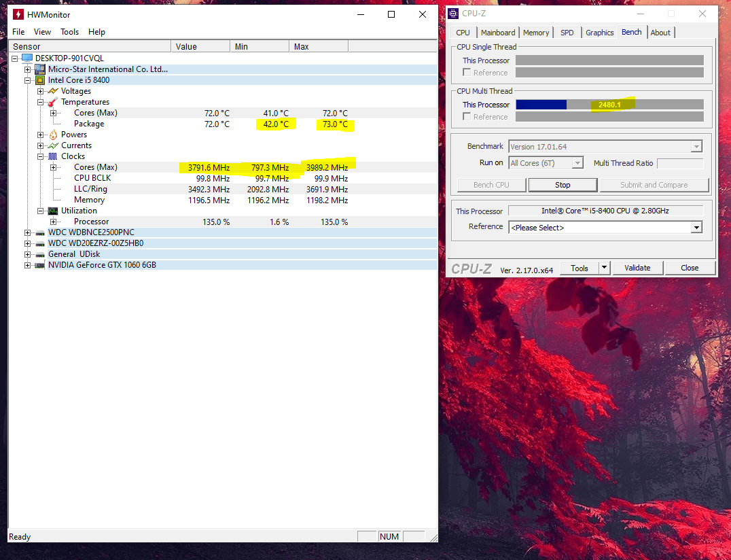Screen dimensions: 731x560
Task: Click the General UDisk drive icon
Action: (x=40, y=254)
